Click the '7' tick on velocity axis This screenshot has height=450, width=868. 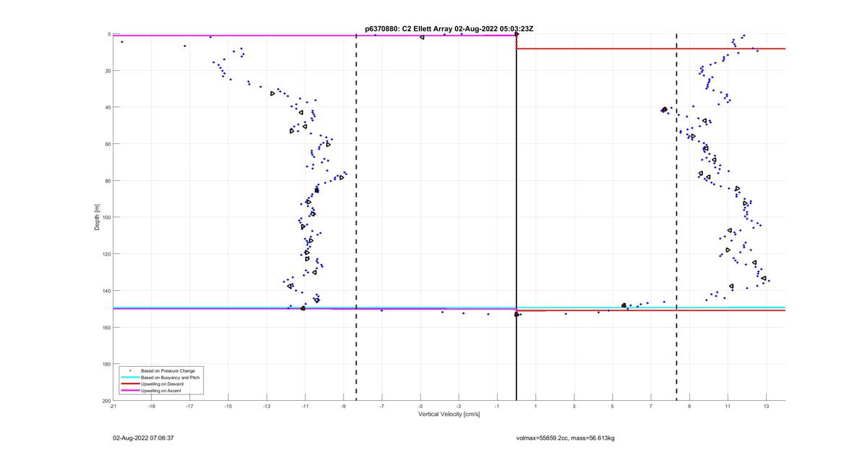650,407
